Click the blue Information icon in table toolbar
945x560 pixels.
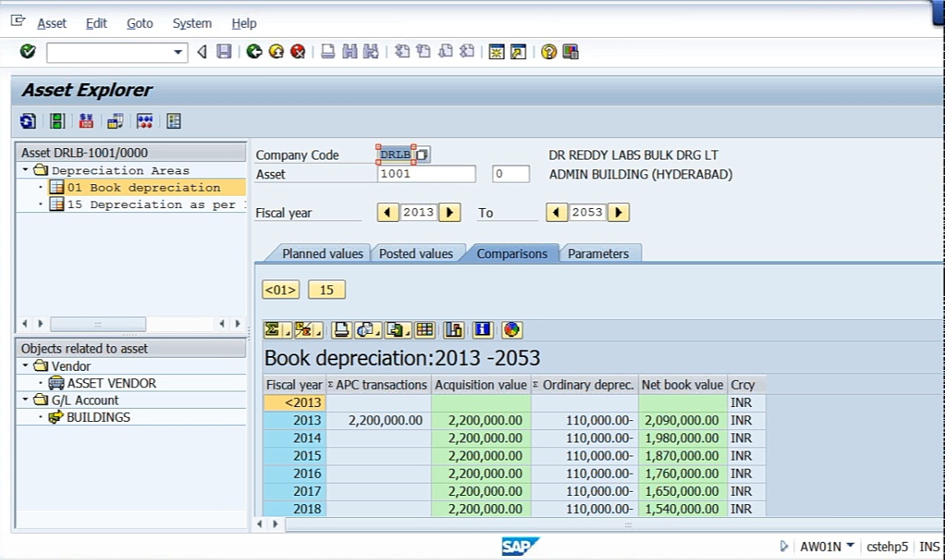pyautogui.click(x=482, y=330)
